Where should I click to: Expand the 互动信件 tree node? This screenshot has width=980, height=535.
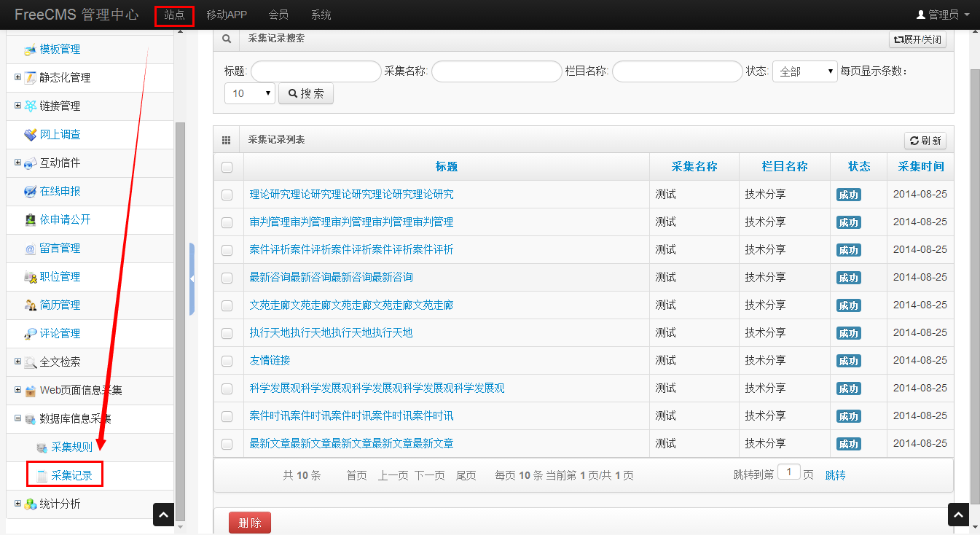(x=18, y=162)
